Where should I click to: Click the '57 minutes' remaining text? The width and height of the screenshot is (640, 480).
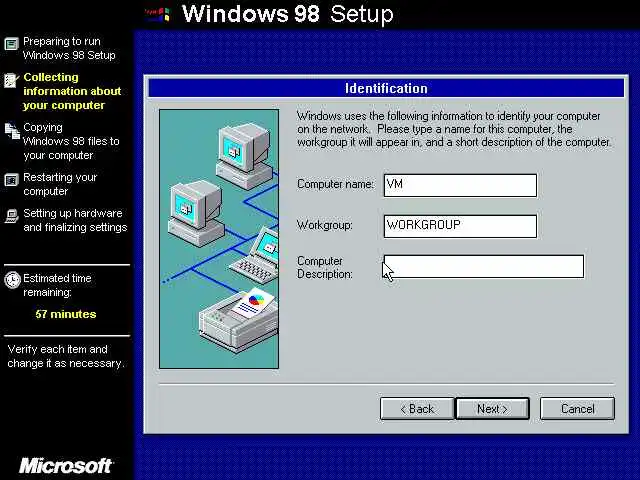coord(66,314)
